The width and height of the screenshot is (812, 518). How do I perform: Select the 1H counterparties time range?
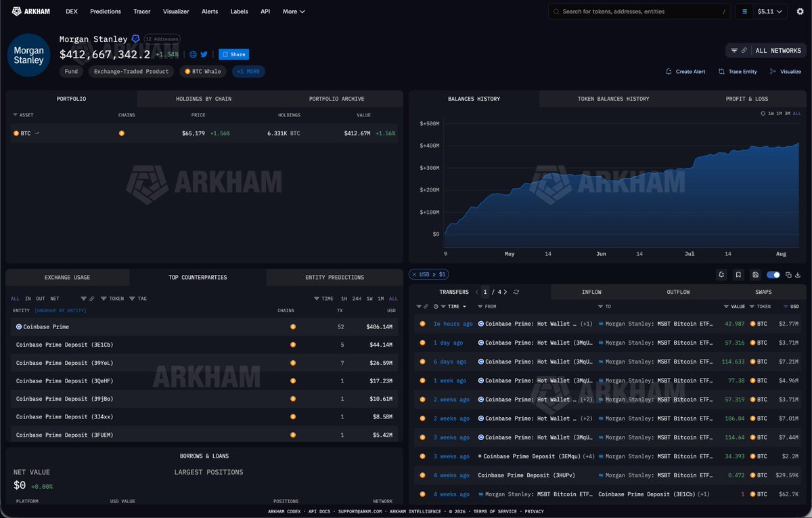click(x=344, y=299)
